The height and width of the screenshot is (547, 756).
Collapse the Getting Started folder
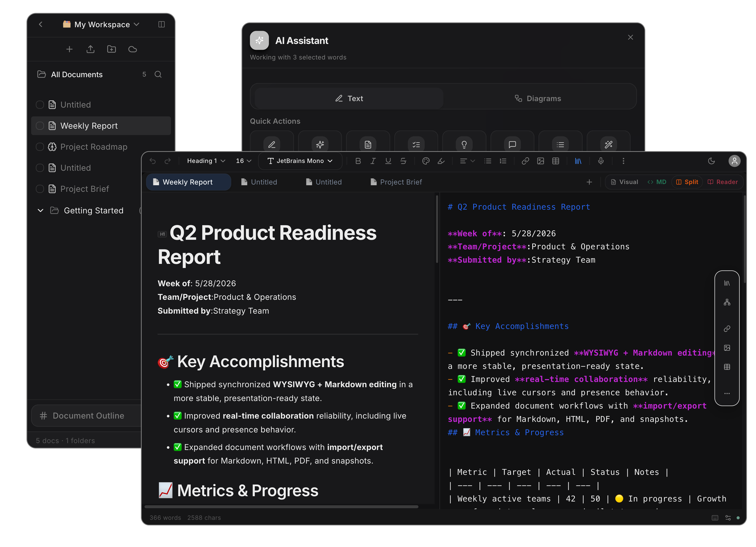click(40, 211)
